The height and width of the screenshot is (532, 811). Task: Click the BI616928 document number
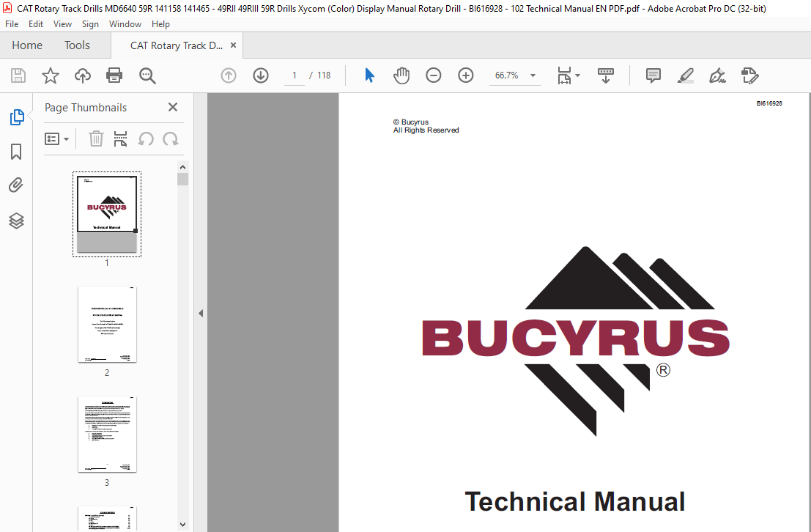click(769, 103)
